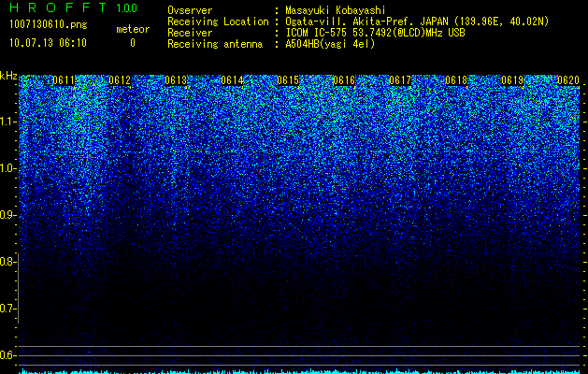
Task: Select the Ogata-vill. Akita-Pref. JAPAN location text
Action: 417,22
